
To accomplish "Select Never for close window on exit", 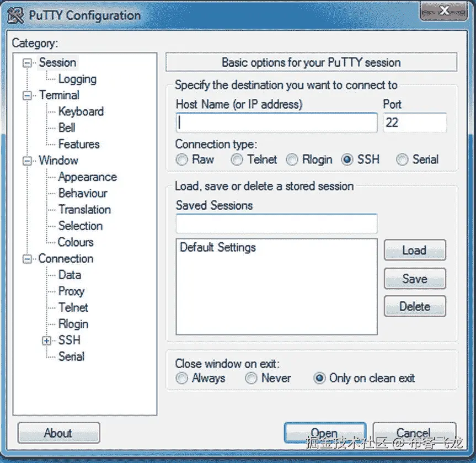I will pos(251,378).
